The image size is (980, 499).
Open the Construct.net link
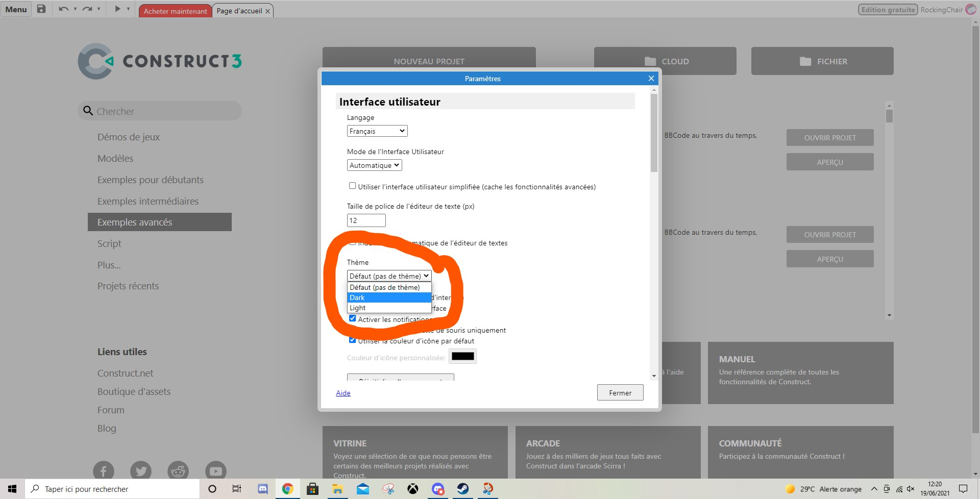[125, 373]
